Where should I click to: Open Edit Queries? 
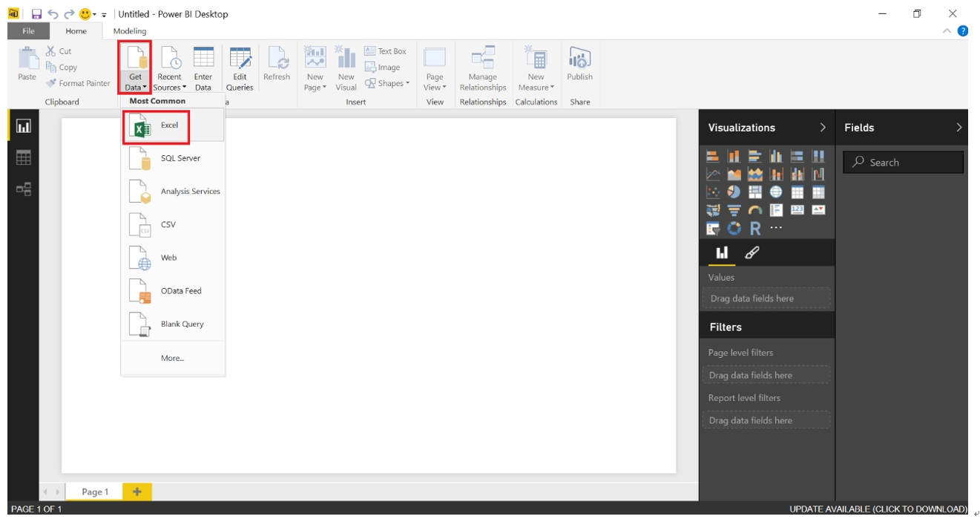pyautogui.click(x=240, y=68)
